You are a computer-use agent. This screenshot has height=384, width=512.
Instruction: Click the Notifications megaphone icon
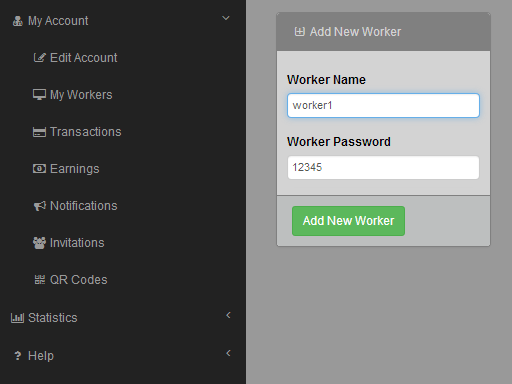coord(39,206)
